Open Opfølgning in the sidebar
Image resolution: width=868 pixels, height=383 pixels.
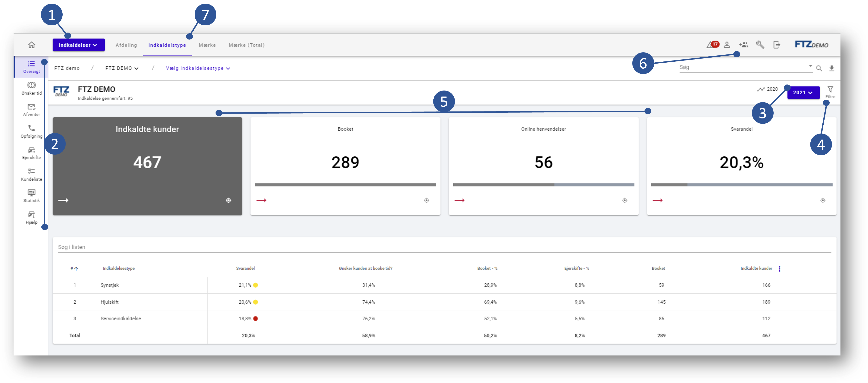point(31,131)
